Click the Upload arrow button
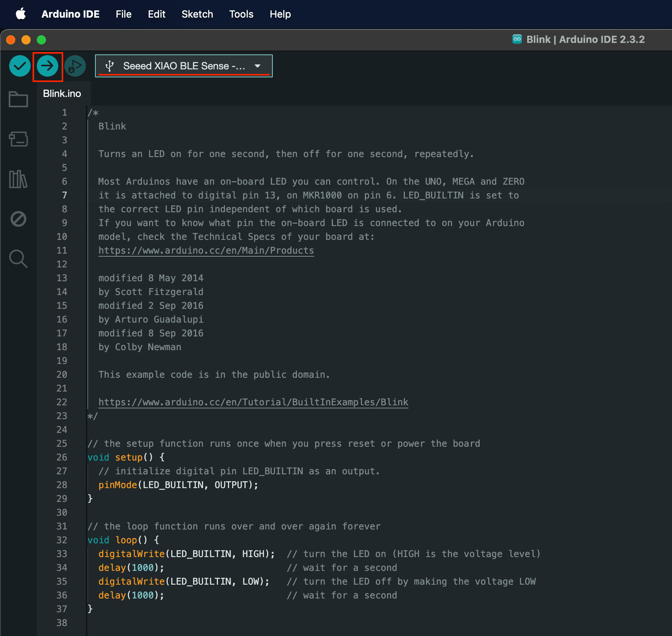The height and width of the screenshot is (636, 672). pyautogui.click(x=48, y=66)
